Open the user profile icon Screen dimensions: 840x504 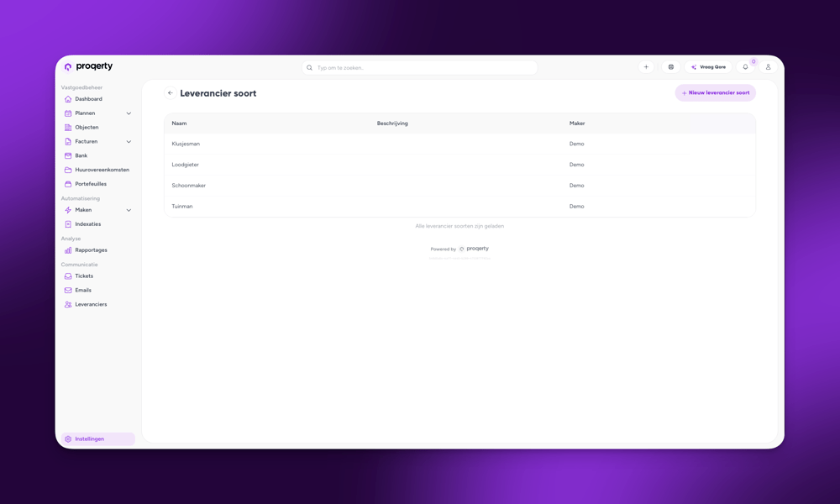(768, 67)
